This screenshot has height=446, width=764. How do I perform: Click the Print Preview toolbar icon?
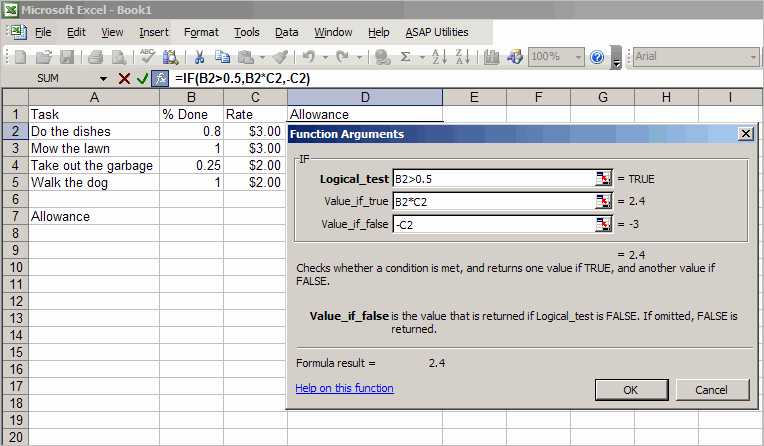pos(119,57)
